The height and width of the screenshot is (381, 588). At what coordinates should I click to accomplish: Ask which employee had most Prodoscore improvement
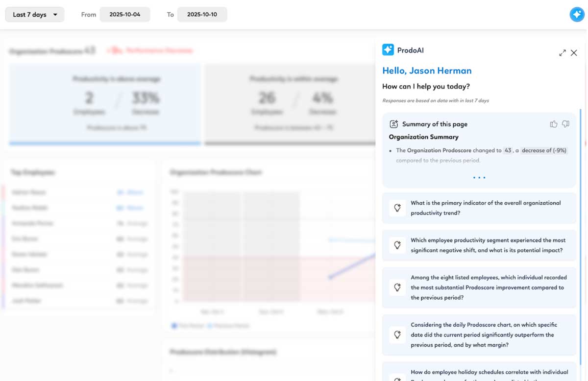click(x=488, y=287)
